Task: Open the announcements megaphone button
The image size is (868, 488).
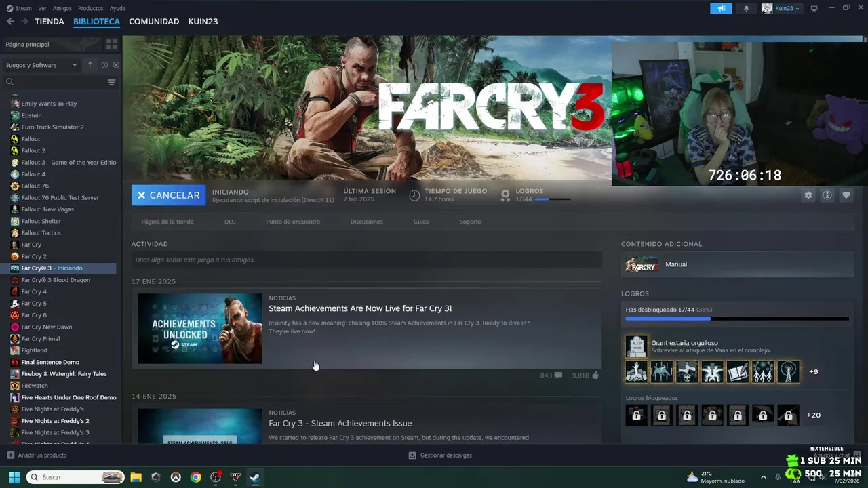Action: pyautogui.click(x=721, y=8)
